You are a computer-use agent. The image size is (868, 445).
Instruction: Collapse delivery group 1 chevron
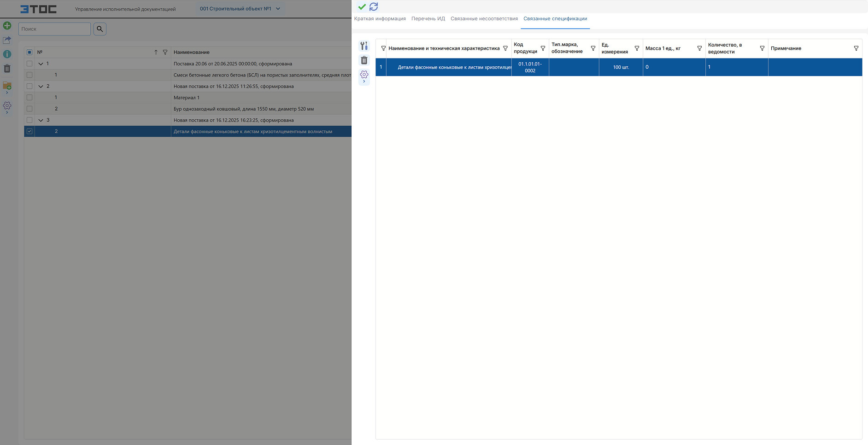coord(41,64)
